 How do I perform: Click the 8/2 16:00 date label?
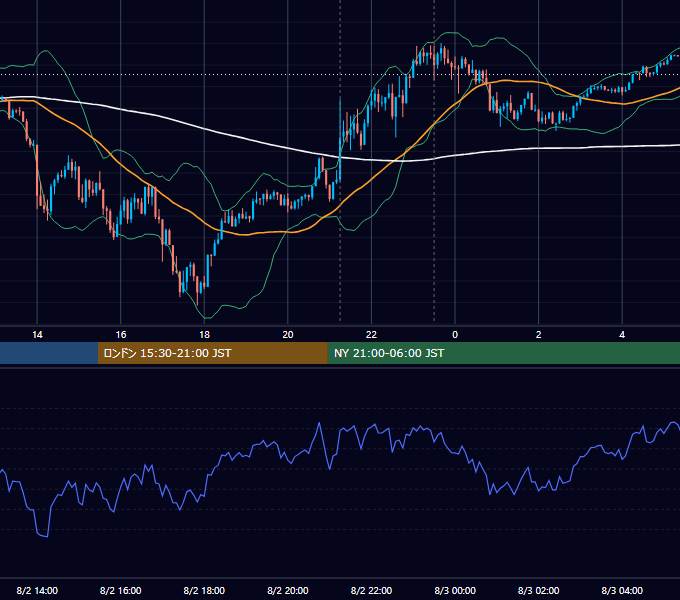click(x=121, y=590)
